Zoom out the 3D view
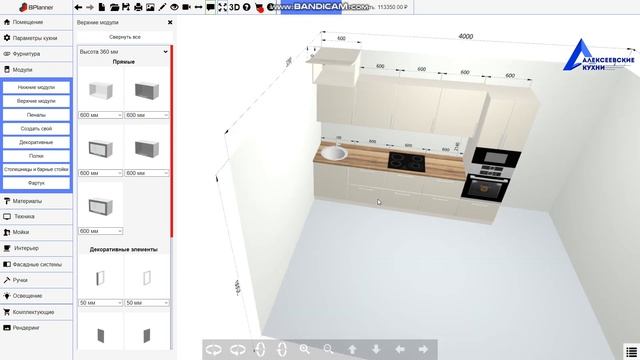640x360 pixels. pos(329,349)
